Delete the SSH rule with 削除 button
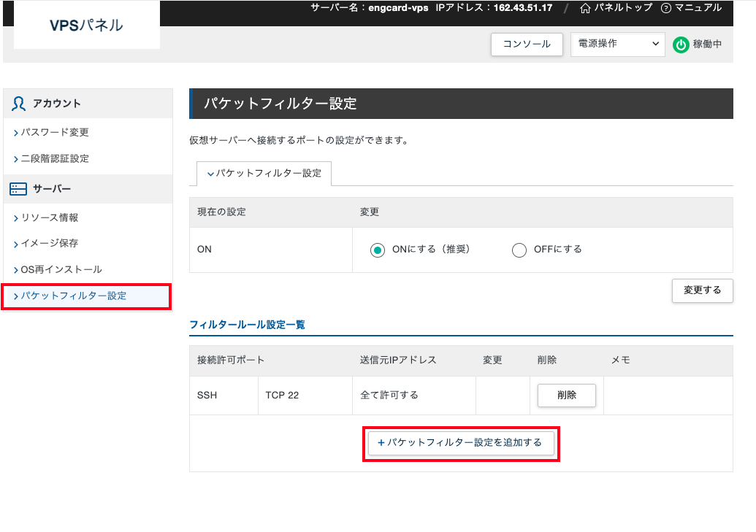The width and height of the screenshot is (756, 532). tap(567, 395)
